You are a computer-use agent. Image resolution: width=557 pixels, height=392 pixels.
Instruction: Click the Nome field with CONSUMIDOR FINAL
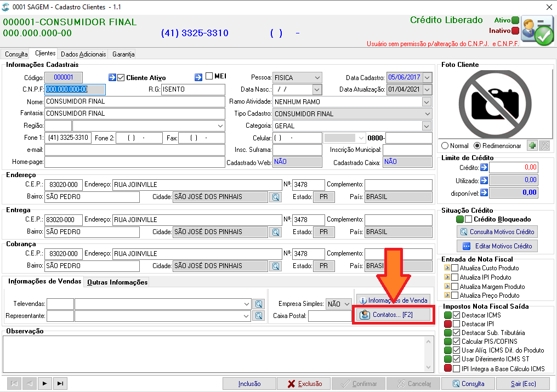[x=135, y=101]
